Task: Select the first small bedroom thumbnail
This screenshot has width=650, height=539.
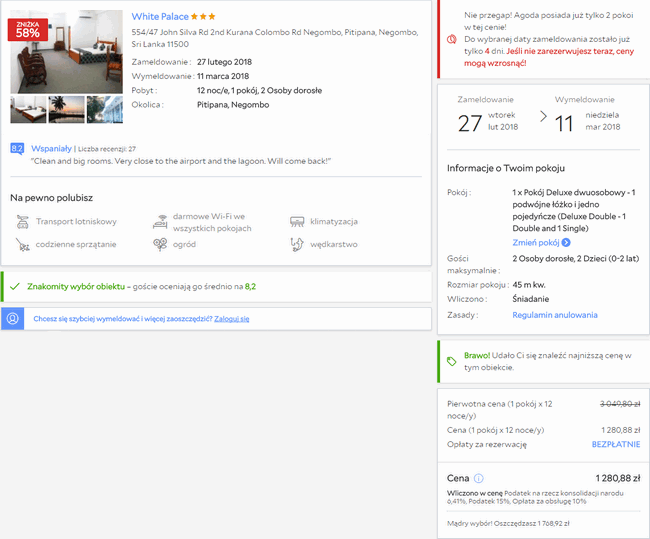Action: [x=27, y=109]
